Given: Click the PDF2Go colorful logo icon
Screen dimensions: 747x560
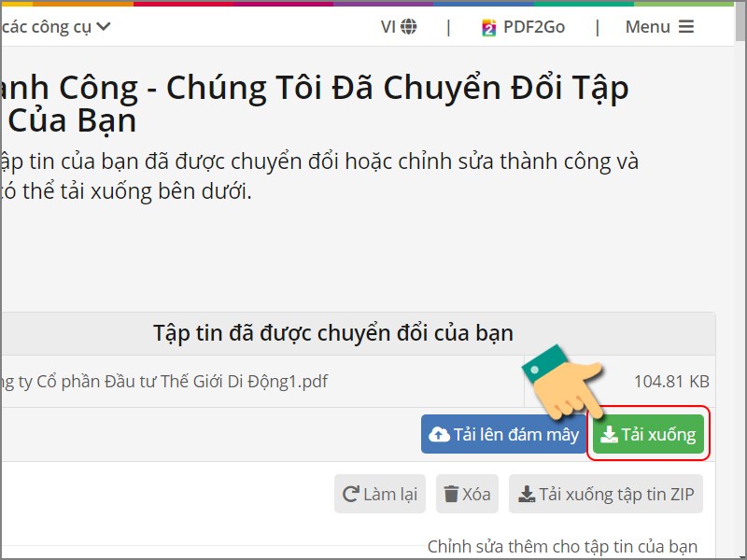Looking at the screenshot, I should 488,27.
